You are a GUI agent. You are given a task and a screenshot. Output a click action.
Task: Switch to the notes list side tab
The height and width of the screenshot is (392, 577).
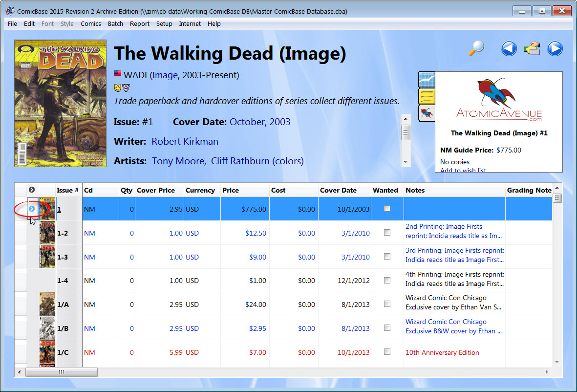click(426, 96)
